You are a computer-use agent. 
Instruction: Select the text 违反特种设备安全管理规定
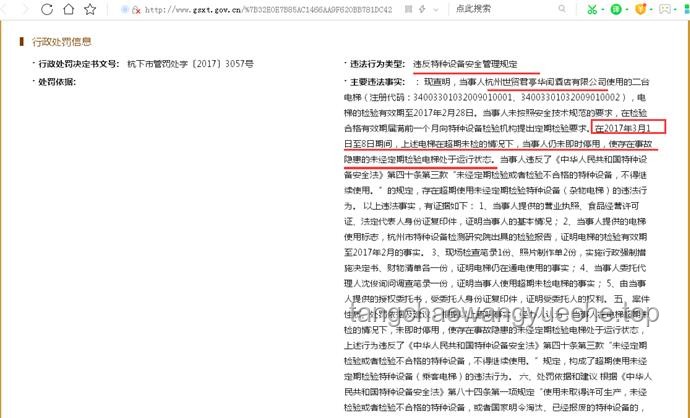[x=465, y=64]
